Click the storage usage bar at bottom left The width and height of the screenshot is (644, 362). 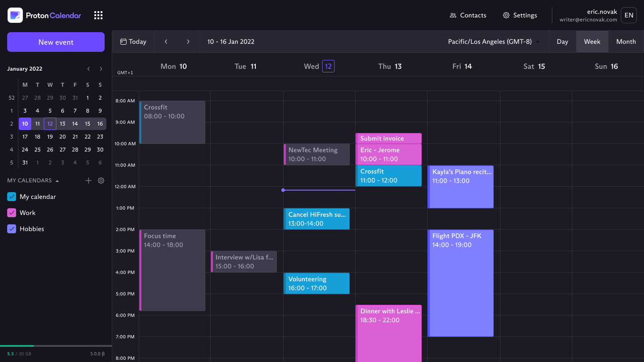(x=56, y=345)
